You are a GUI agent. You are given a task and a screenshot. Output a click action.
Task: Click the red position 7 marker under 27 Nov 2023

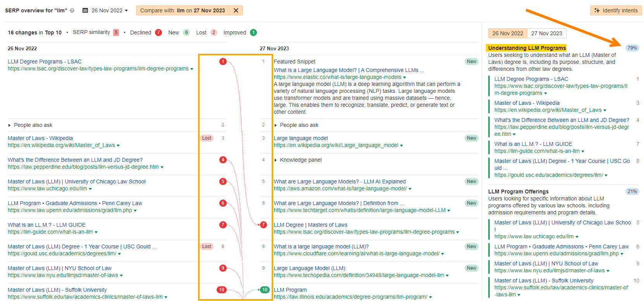(x=263, y=225)
